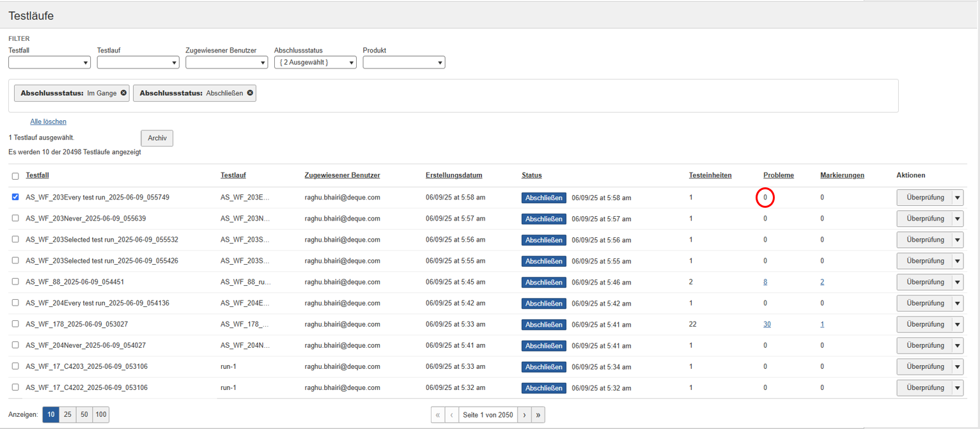Viewport: 980px width, 429px height.
Task: Open action arrow for AS_WF_178 row
Action: (957, 324)
